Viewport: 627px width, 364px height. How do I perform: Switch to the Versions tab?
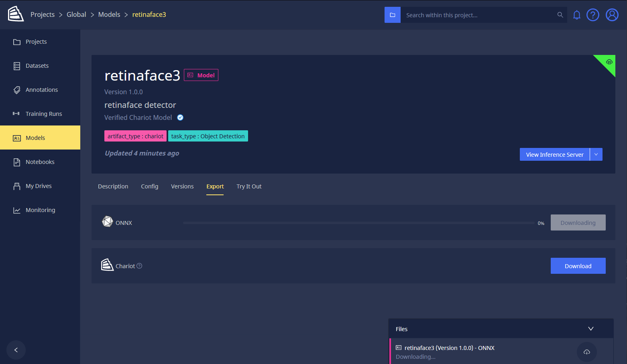182,186
